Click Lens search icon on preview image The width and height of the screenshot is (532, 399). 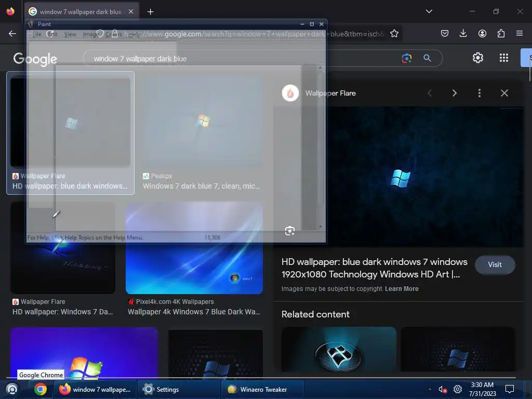290,231
